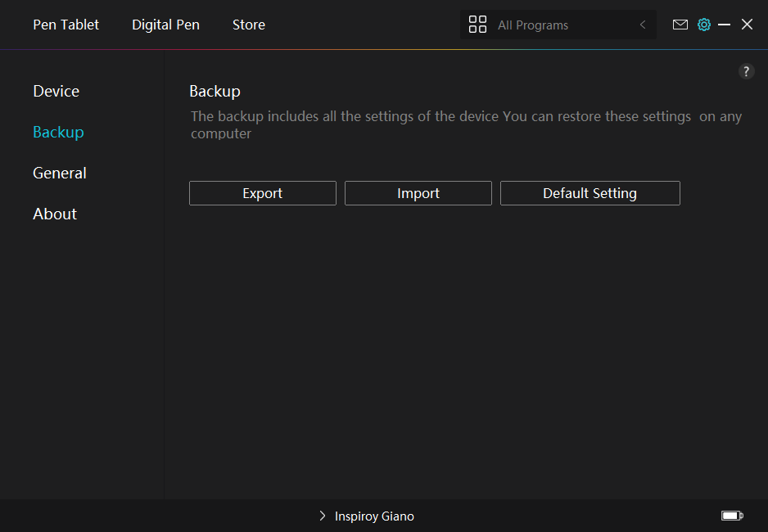Open the All Programs selector field
Image resolution: width=768 pixels, height=532 pixels.
pos(557,25)
